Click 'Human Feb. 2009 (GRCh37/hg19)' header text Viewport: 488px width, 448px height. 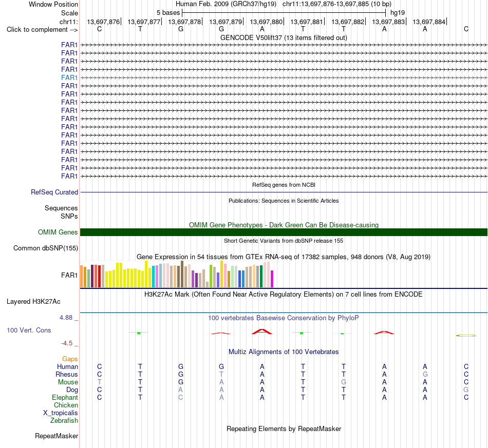click(x=226, y=4)
